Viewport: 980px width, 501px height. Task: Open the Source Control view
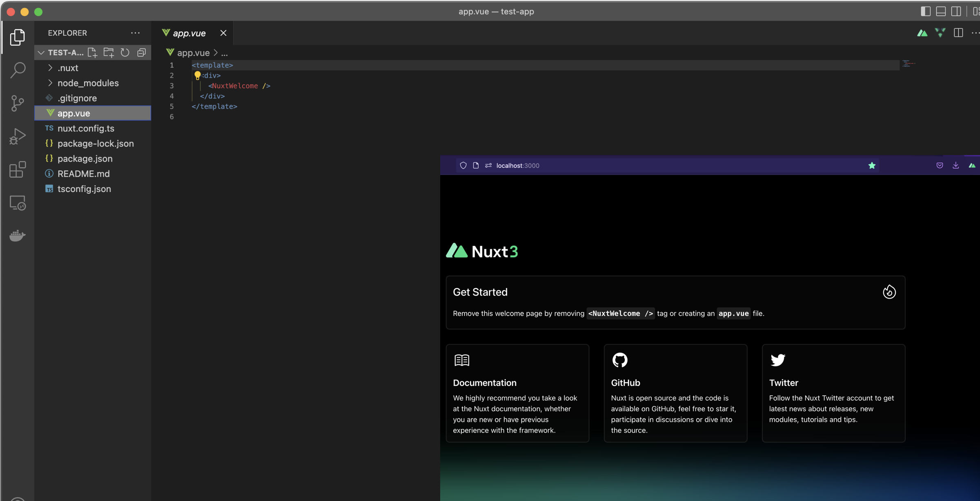[x=18, y=103]
